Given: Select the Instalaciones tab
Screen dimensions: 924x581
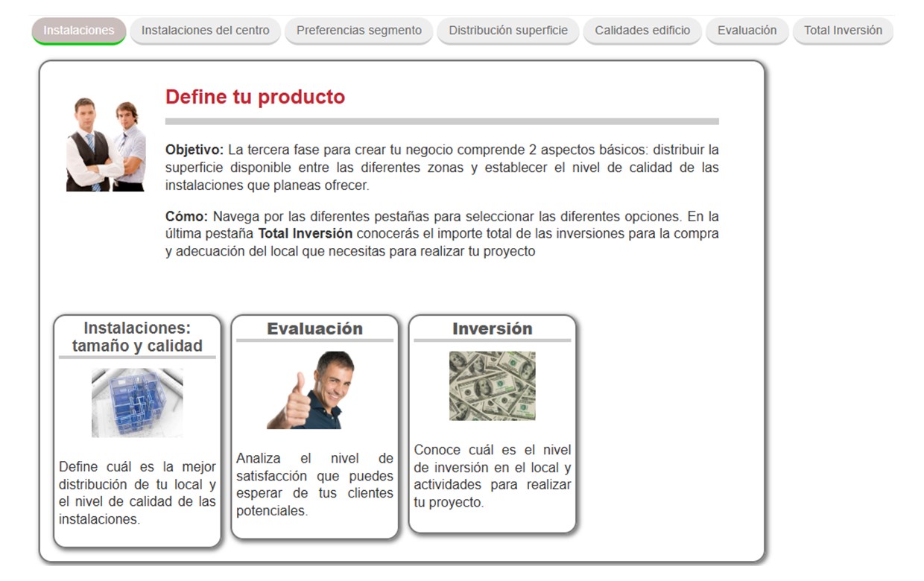Looking at the screenshot, I should [x=79, y=31].
